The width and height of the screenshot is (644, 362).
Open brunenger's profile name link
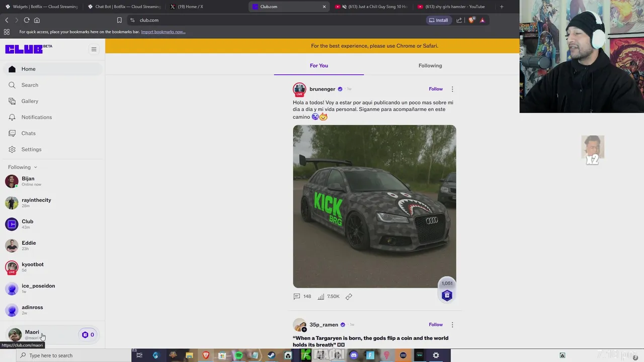[323, 89]
